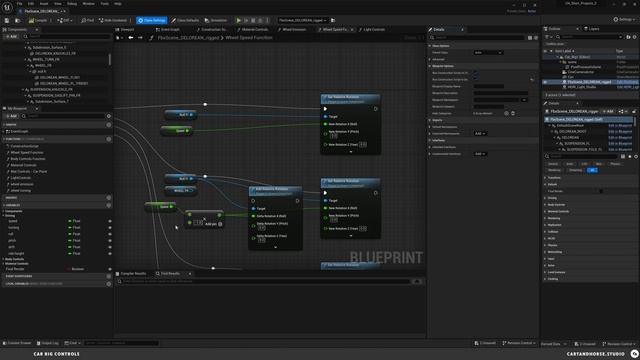Open the Edit menu
The height and width of the screenshot is (360, 640).
point(31,4)
